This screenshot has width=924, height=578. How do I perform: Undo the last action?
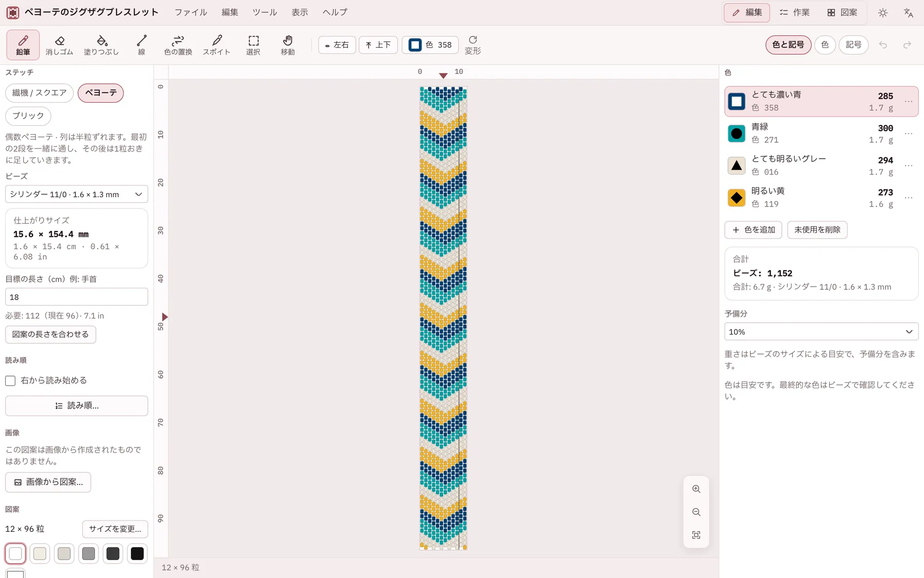[x=883, y=45]
